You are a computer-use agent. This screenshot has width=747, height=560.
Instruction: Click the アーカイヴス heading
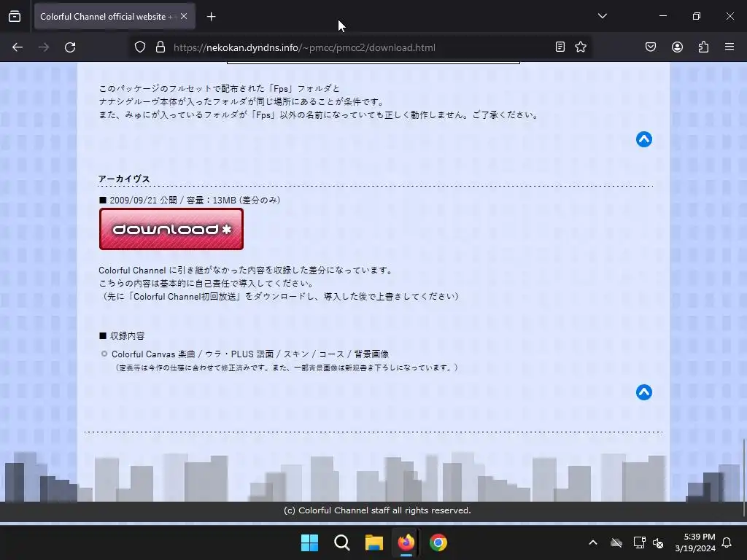tap(124, 179)
